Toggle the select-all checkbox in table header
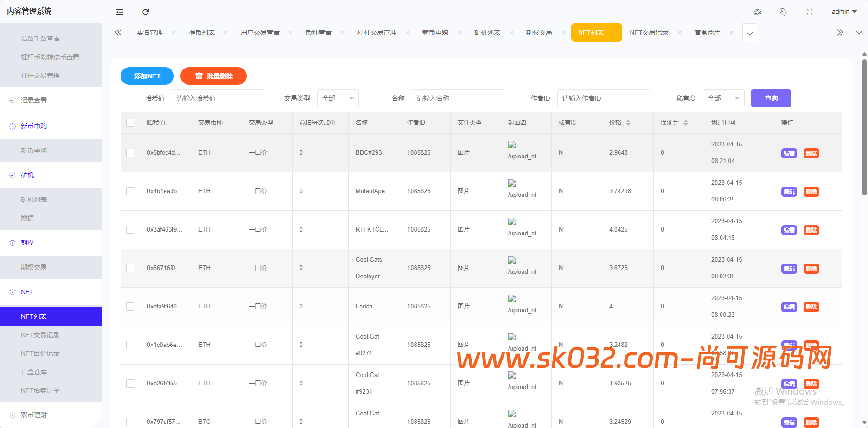Viewport: 868px width, 428px height. point(130,122)
